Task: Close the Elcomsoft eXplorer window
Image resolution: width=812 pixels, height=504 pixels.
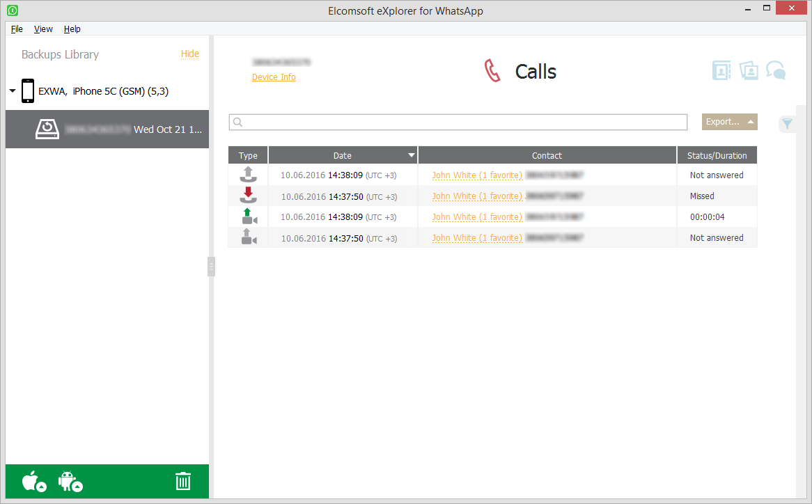Action: (x=791, y=8)
